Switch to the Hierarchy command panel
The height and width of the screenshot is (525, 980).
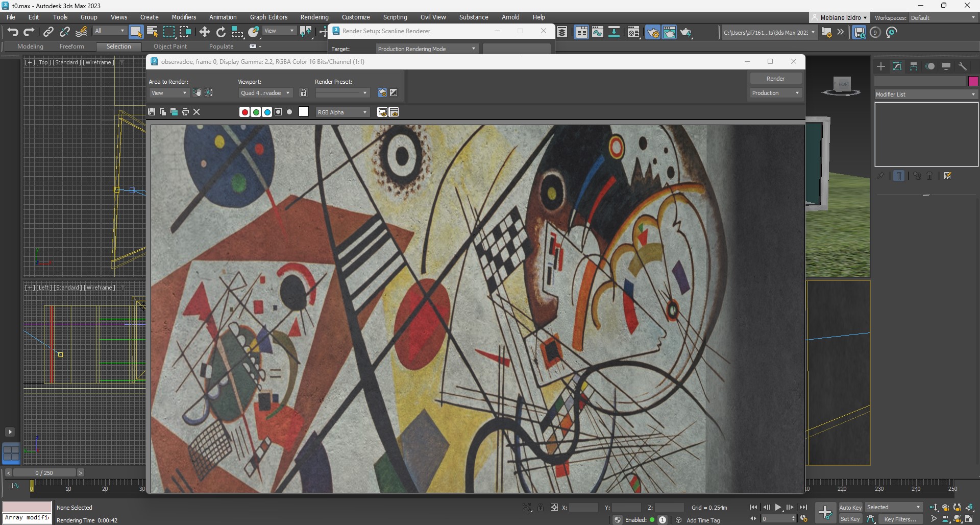914,66
